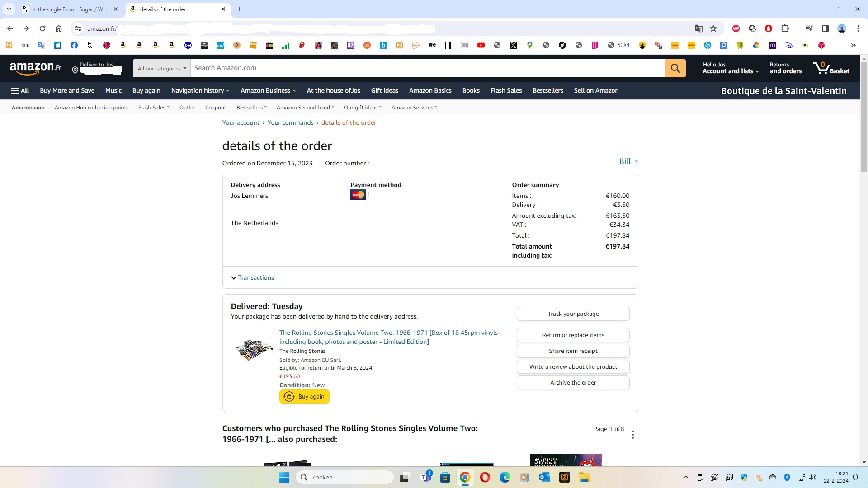Screen dimensions: 868x488
Task: Click Track your package button
Action: 573,314
